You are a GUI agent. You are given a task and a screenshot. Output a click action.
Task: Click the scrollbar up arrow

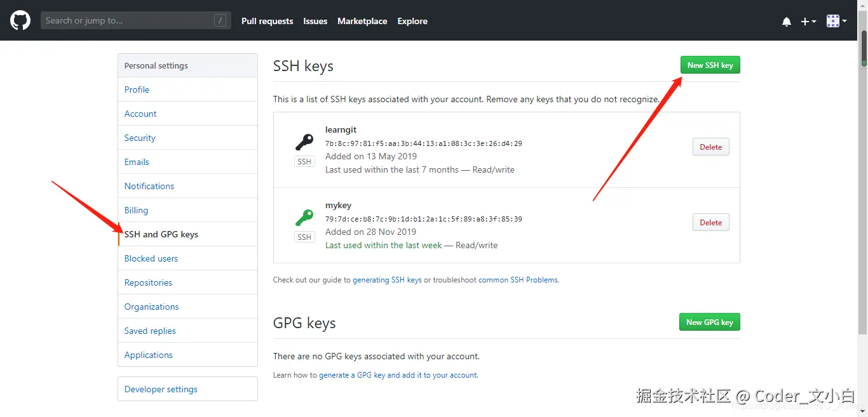[864, 5]
